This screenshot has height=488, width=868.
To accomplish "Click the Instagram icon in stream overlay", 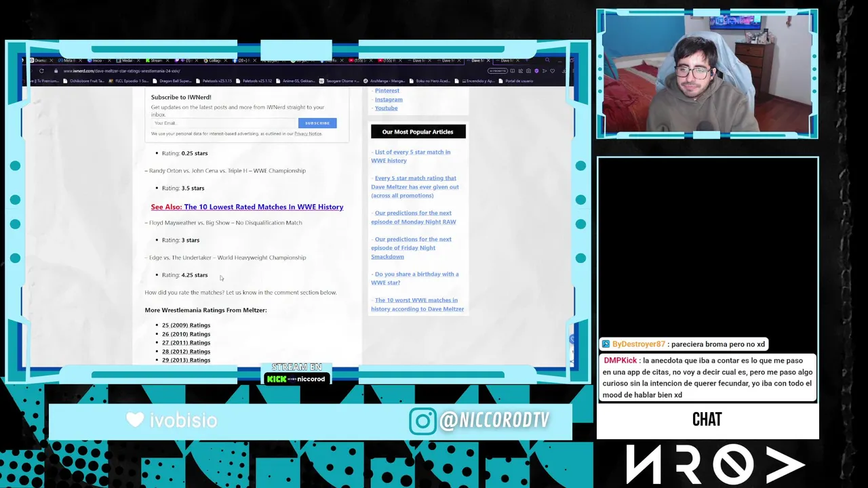I will (x=422, y=421).
